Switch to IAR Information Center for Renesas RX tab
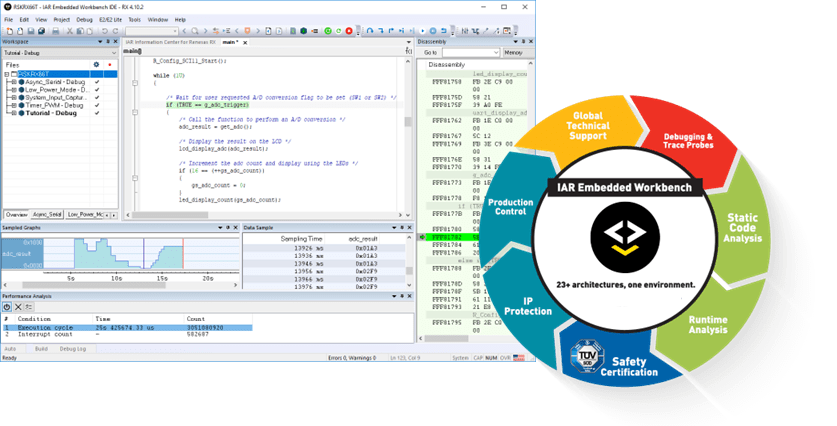The height and width of the screenshot is (426, 837). [x=171, y=42]
